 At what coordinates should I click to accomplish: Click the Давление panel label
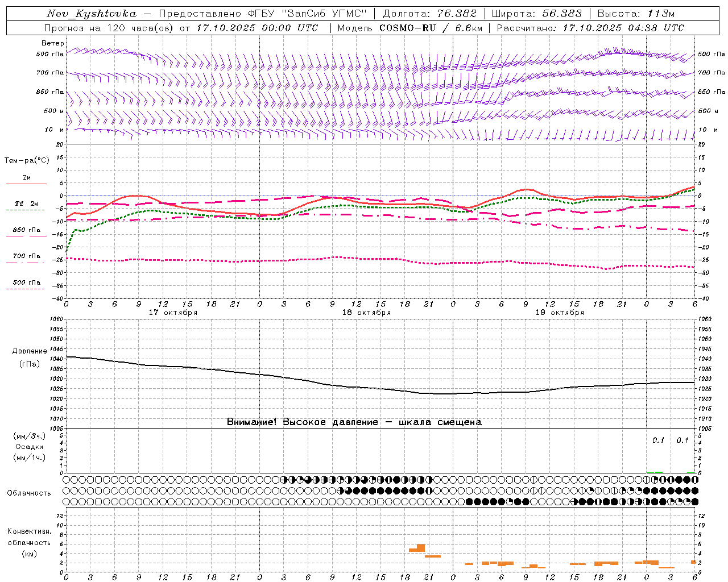pos(29,351)
